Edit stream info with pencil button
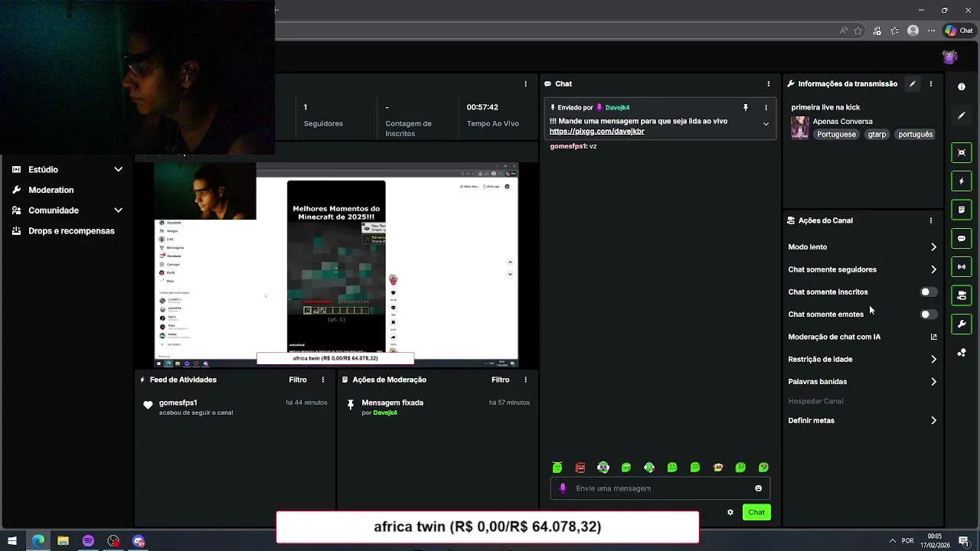Screen dimensions: 980x551 click(x=912, y=84)
